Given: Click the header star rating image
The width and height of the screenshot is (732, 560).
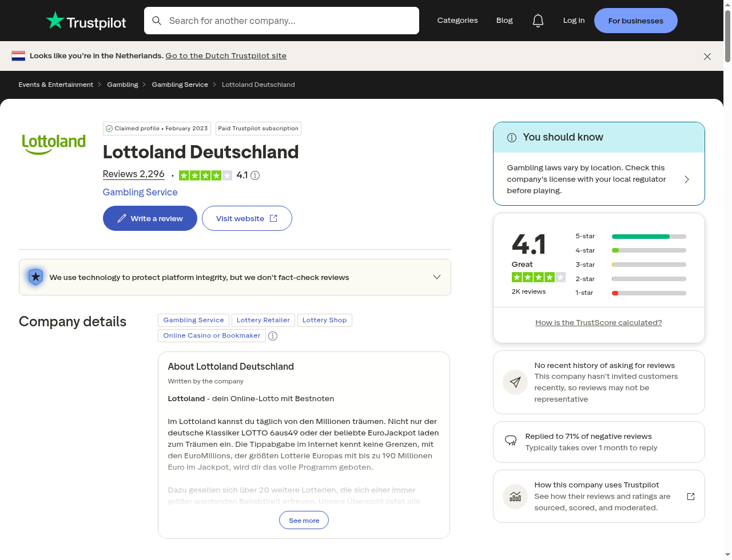Looking at the screenshot, I should pyautogui.click(x=205, y=175).
